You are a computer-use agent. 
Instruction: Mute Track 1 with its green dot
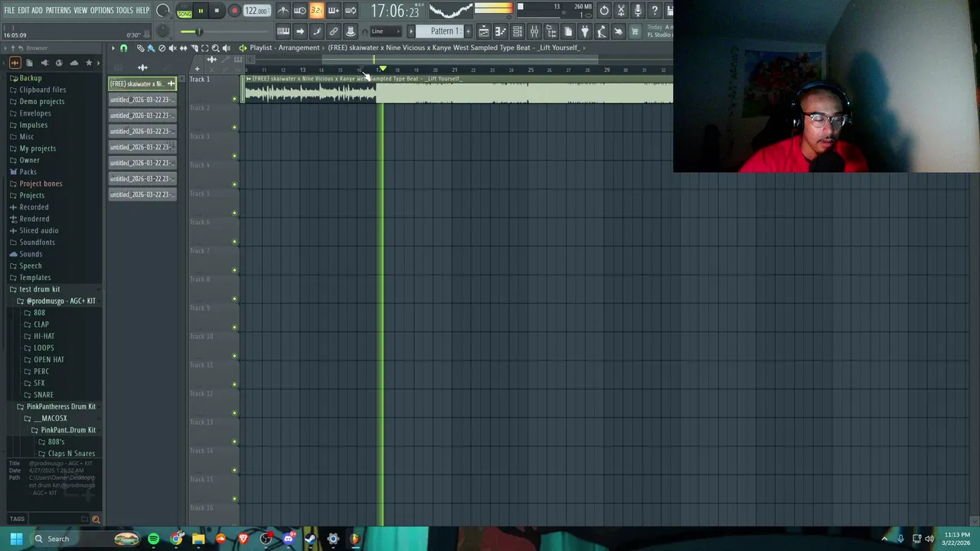pyautogui.click(x=235, y=99)
